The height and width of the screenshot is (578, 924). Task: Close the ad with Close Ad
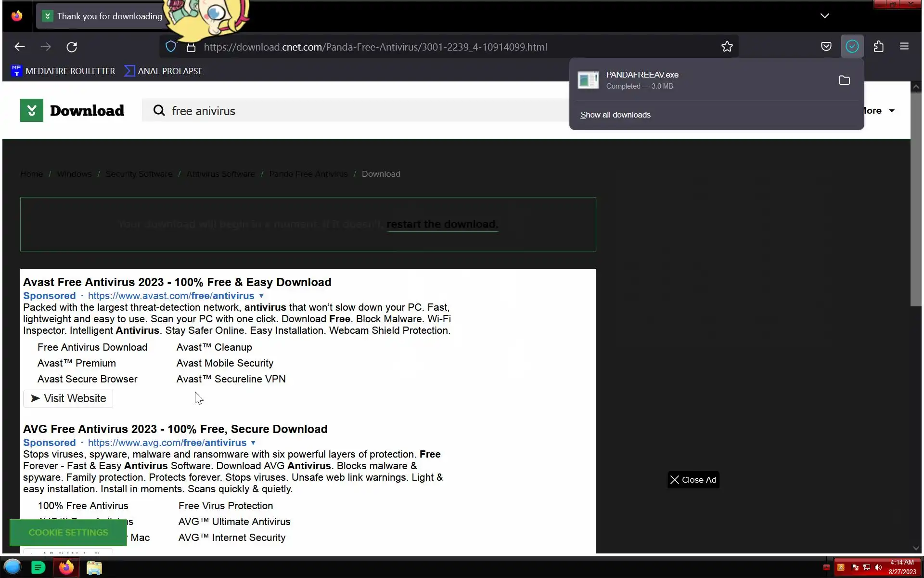(x=693, y=480)
